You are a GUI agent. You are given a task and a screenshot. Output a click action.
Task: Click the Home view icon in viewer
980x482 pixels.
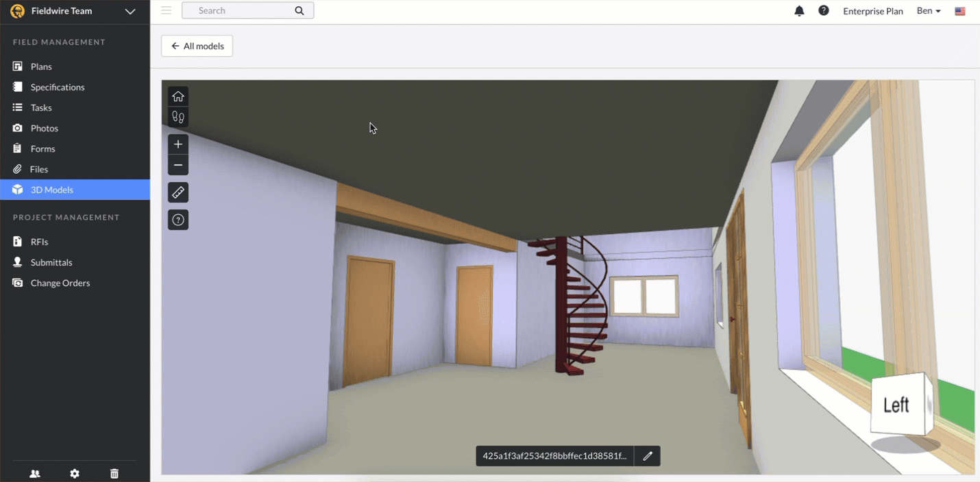pos(178,97)
